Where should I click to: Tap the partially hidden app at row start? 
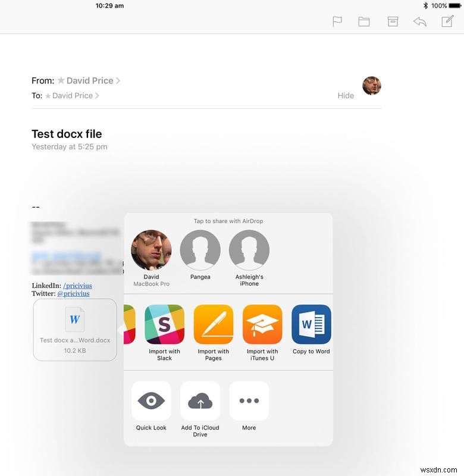[x=130, y=324]
